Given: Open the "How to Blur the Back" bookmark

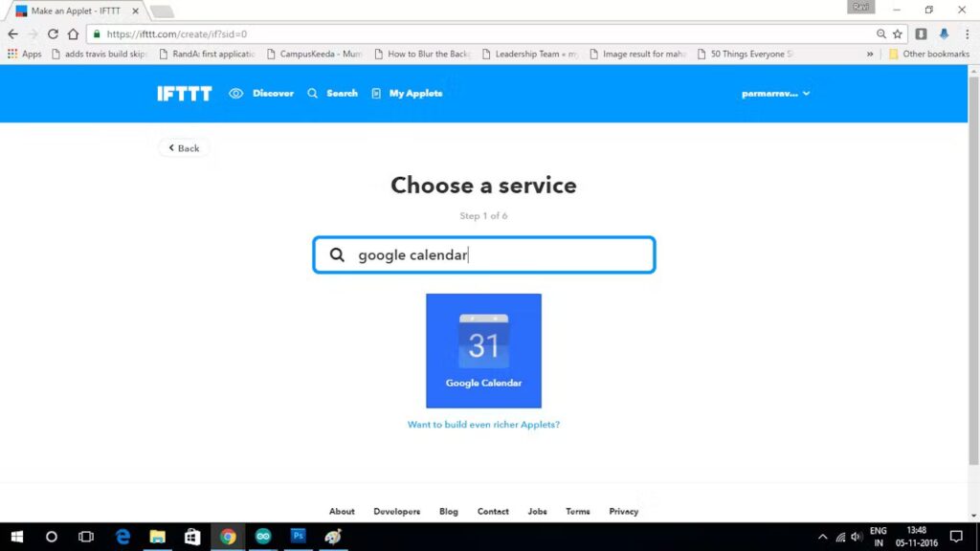Looking at the screenshot, I should tap(423, 54).
